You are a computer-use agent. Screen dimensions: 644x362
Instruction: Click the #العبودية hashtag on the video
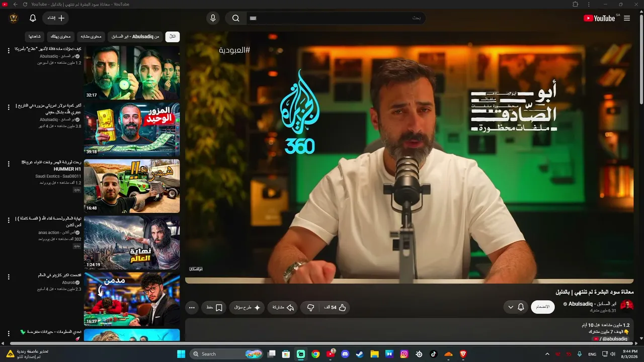coord(234,50)
